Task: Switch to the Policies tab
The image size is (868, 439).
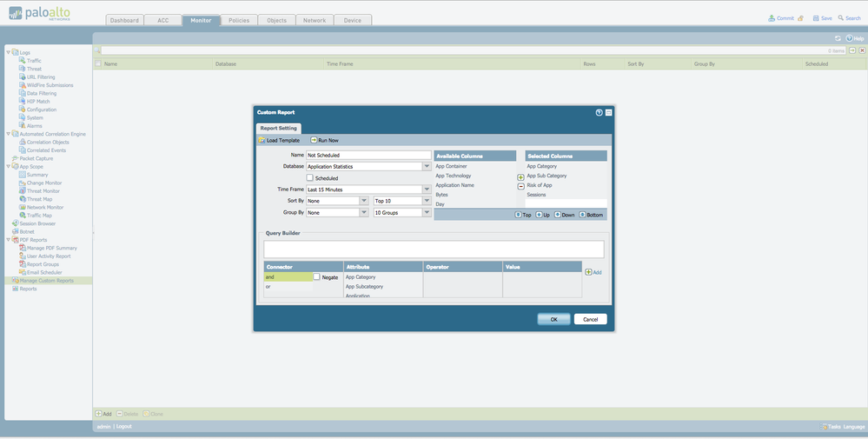Action: tap(239, 20)
